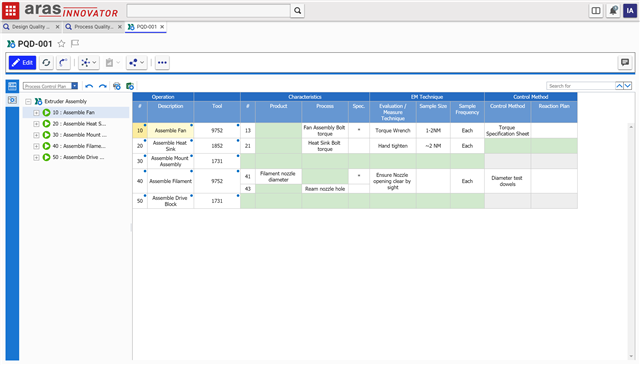Viewport: 640px width, 365px height.
Task: Select 50 : Assemble Drive tree item
Action: (78, 157)
